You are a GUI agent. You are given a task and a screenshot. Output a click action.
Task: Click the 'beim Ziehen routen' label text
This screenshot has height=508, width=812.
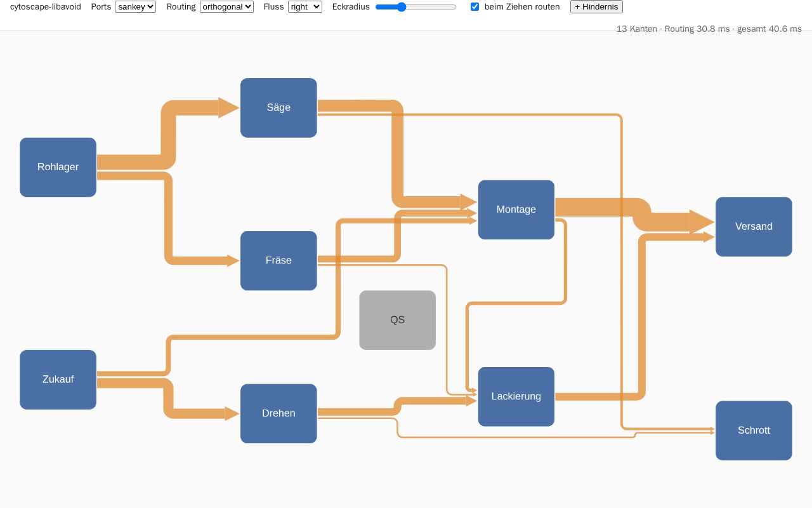tap(522, 7)
